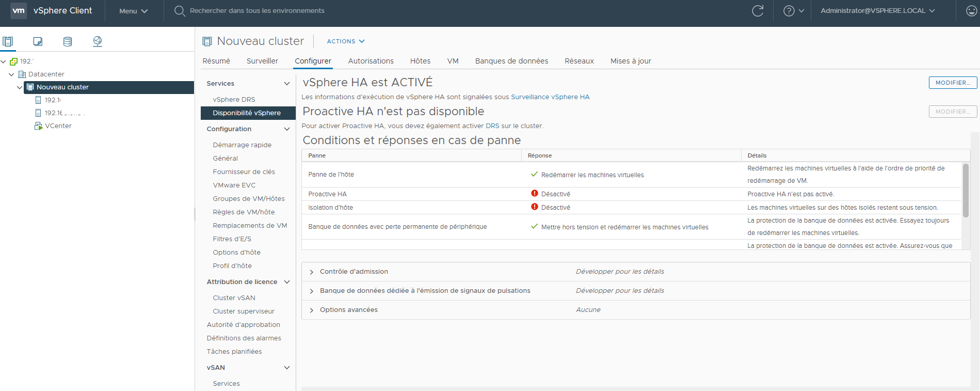Screen dimensions: 980x391
Task: Open Groupes de VM/Hôtes page
Action: tap(248, 199)
